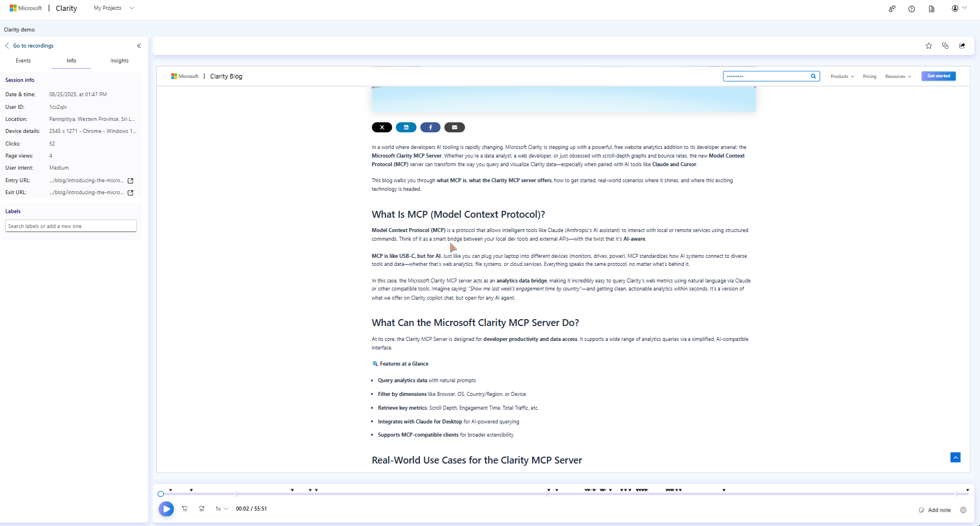Expand the Resources menu in blog header

point(898,76)
